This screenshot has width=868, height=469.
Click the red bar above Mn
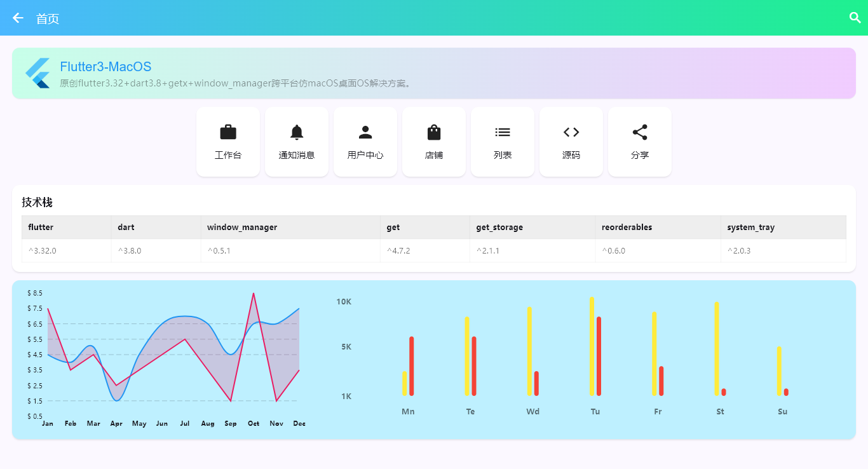coord(412,366)
